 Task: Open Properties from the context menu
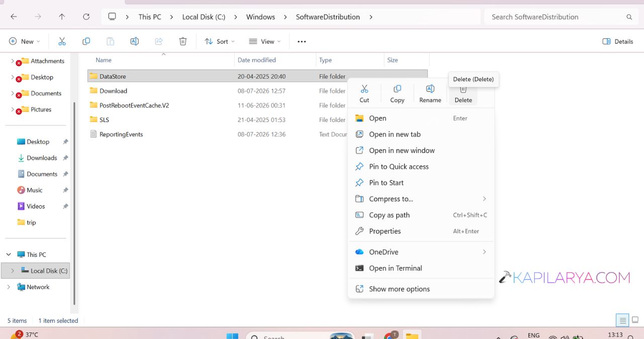pyautogui.click(x=421, y=231)
